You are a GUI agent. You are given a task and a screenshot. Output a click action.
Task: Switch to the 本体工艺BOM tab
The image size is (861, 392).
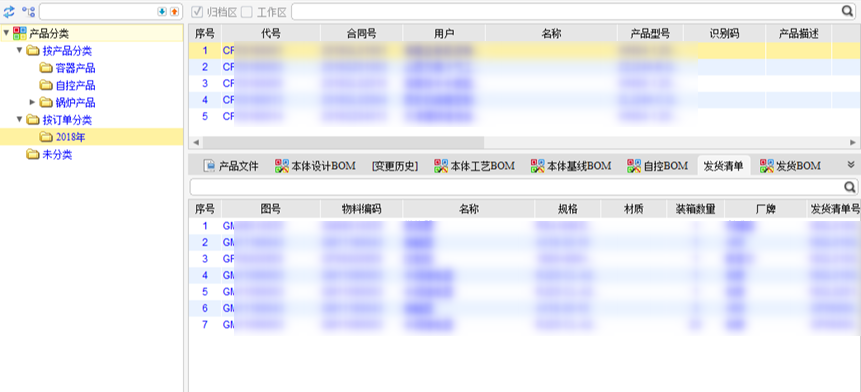[475, 166]
